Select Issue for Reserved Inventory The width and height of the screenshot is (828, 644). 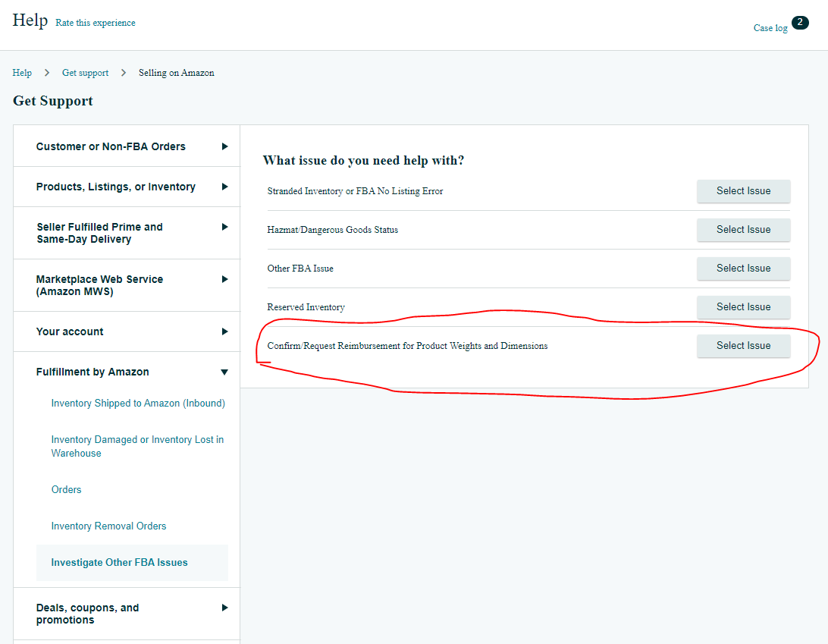743,307
